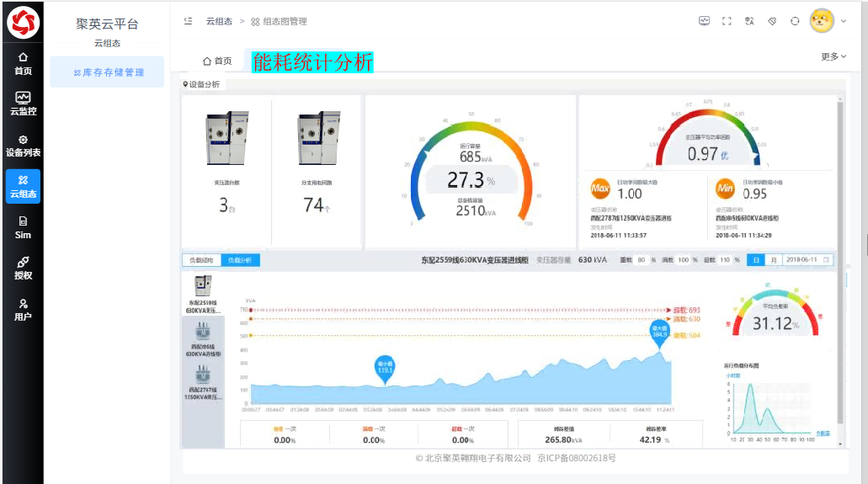868x484 pixels.
Task: Click the fullscreen icon in the top bar
Action: (727, 21)
